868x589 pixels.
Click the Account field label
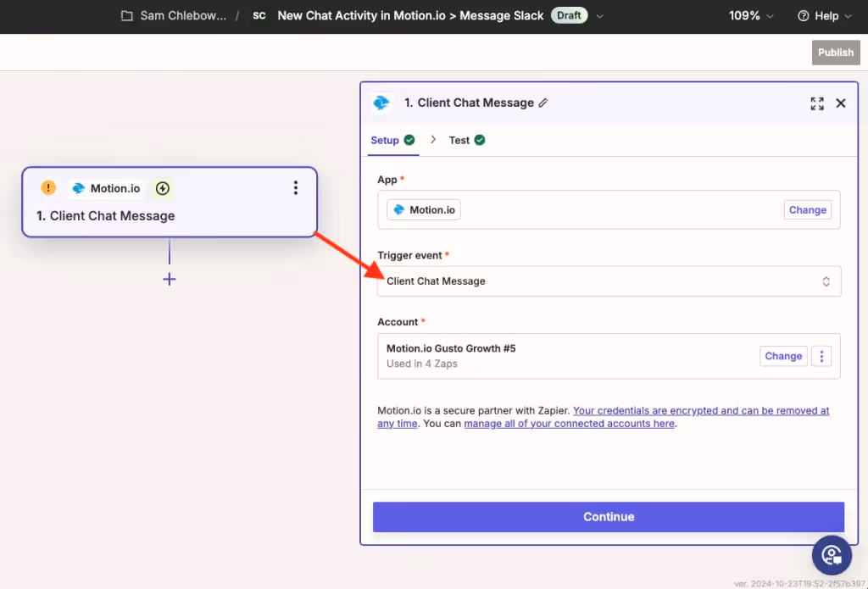(398, 322)
